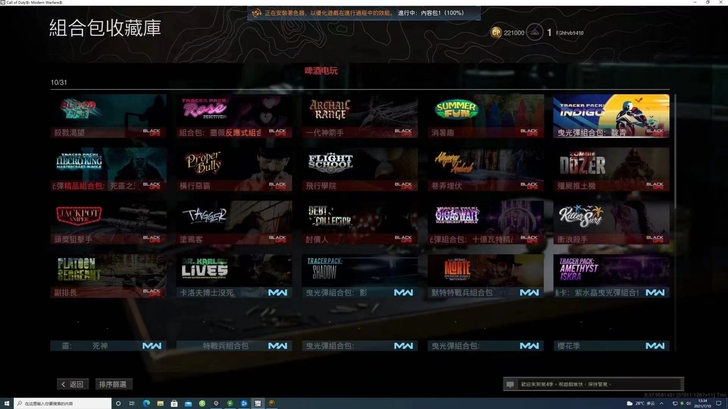Screen dimensions: 728x409
Task: Open the Tracer Pack Amethyst Iskra bundle
Action: pyautogui.click(x=611, y=276)
